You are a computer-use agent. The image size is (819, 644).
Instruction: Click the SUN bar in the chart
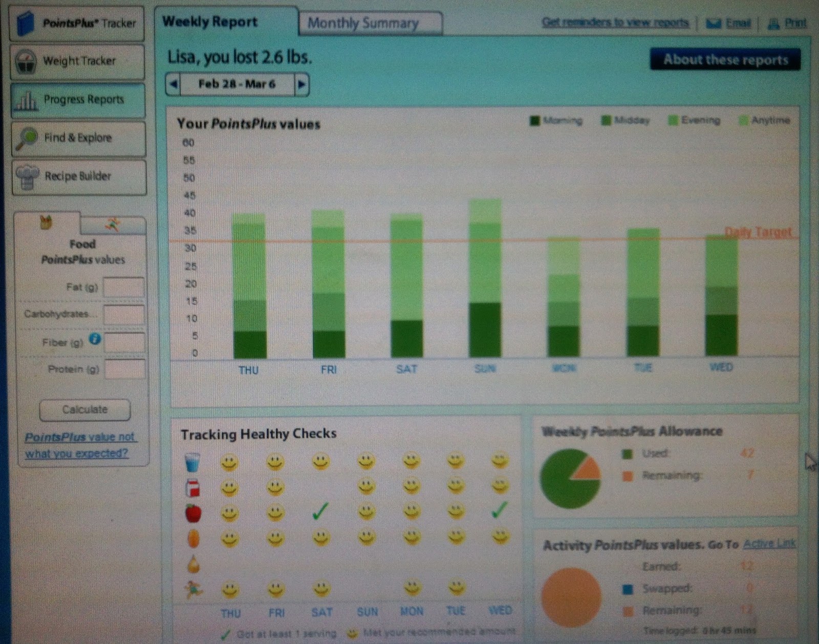pos(485,278)
